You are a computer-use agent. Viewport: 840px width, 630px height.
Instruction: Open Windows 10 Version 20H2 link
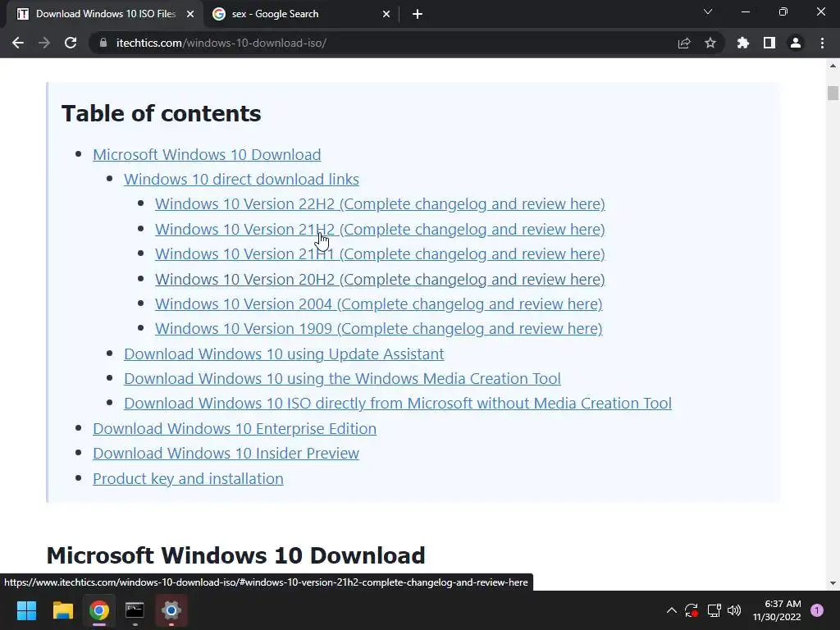click(x=380, y=279)
